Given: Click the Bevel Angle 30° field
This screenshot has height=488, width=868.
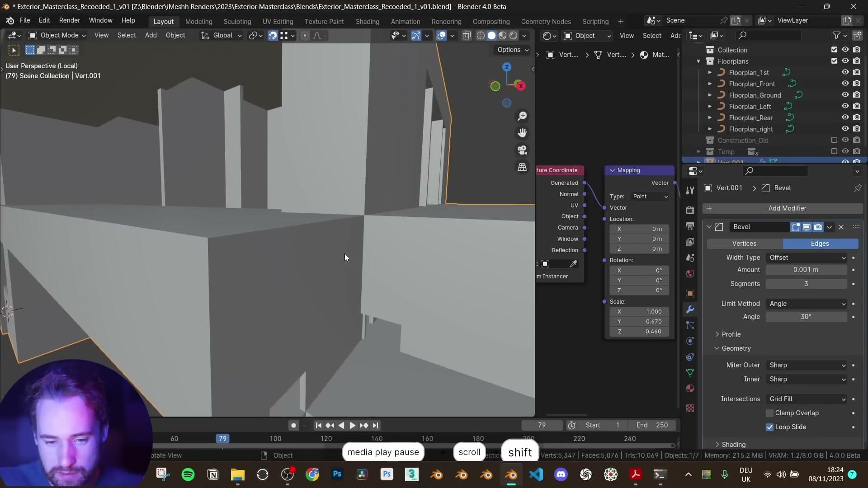Looking at the screenshot, I should (x=806, y=317).
